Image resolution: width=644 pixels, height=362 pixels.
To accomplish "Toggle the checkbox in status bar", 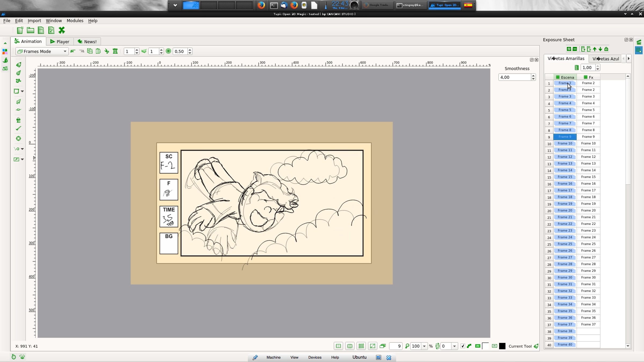I will click(x=463, y=346).
